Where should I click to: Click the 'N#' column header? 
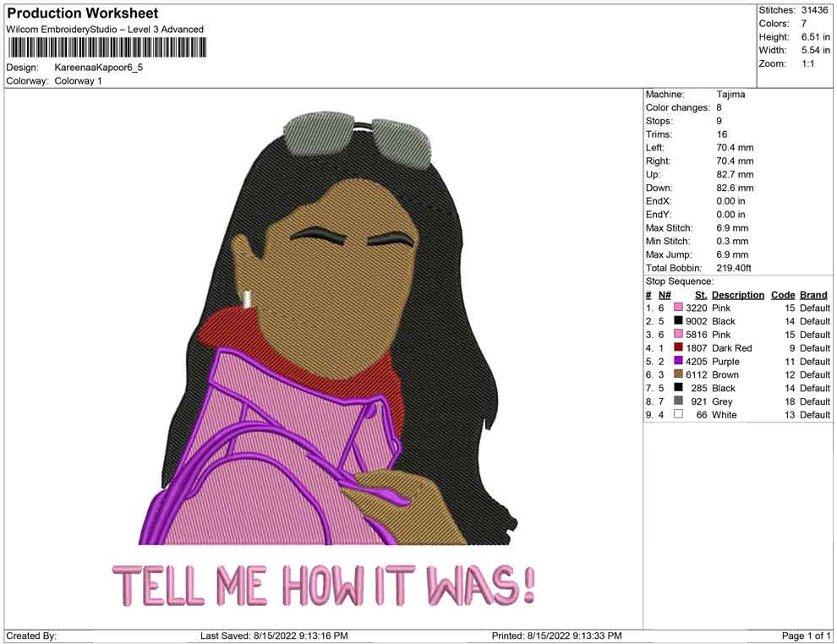click(665, 295)
